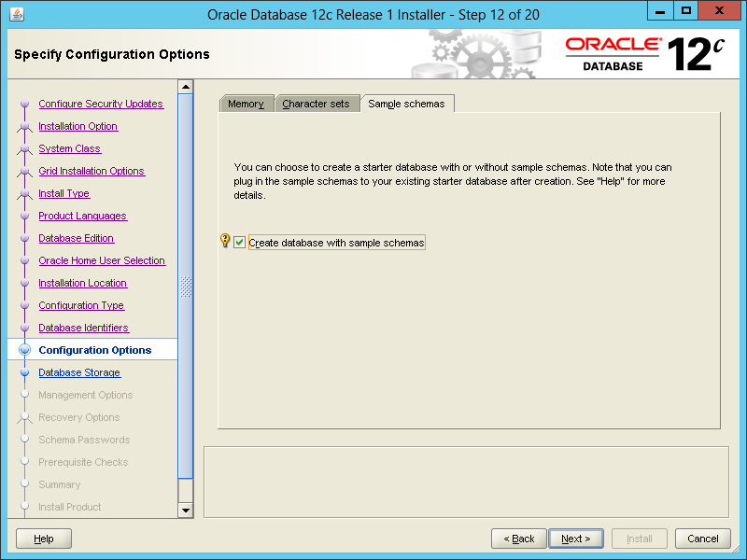Go to Configure Security Updates step

coord(101,104)
